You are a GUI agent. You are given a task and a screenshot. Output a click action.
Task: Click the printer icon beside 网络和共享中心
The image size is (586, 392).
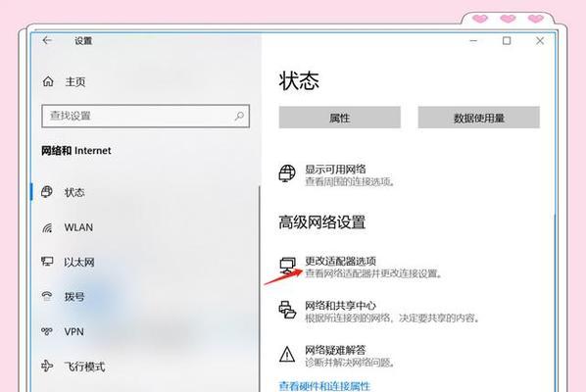pos(287,310)
